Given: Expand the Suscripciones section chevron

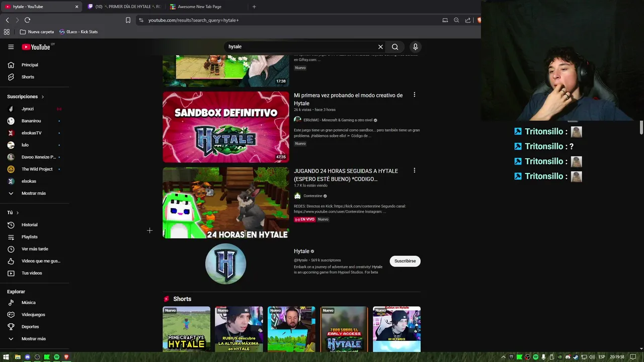Looking at the screenshot, I should (43, 97).
